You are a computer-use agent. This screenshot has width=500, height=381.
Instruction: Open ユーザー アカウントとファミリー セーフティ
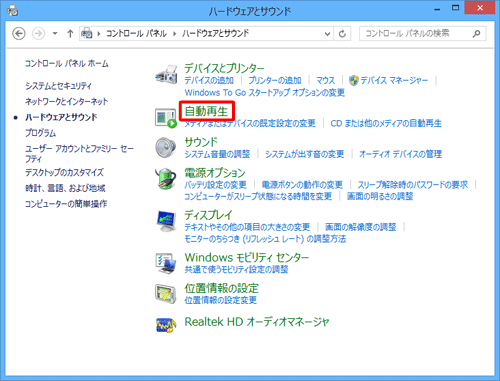pyautogui.click(x=79, y=153)
